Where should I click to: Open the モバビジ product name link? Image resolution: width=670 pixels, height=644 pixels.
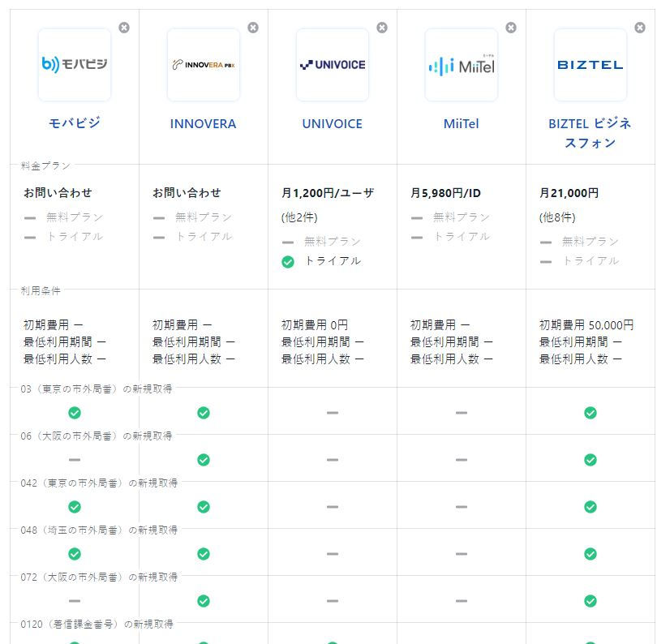tap(75, 124)
